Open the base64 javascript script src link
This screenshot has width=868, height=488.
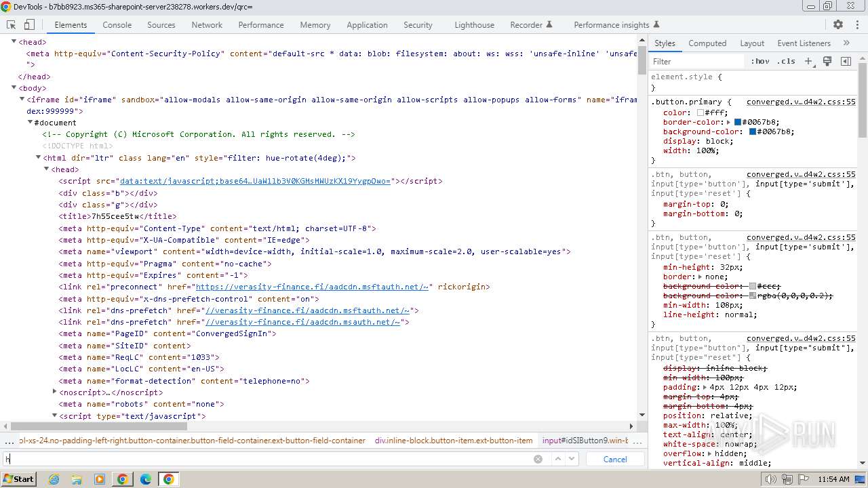click(255, 181)
